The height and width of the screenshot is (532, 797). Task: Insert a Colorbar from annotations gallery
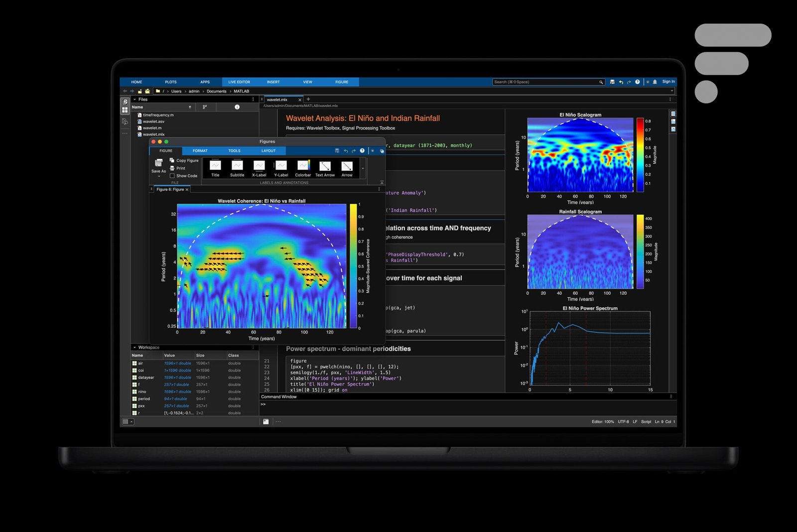click(x=303, y=166)
